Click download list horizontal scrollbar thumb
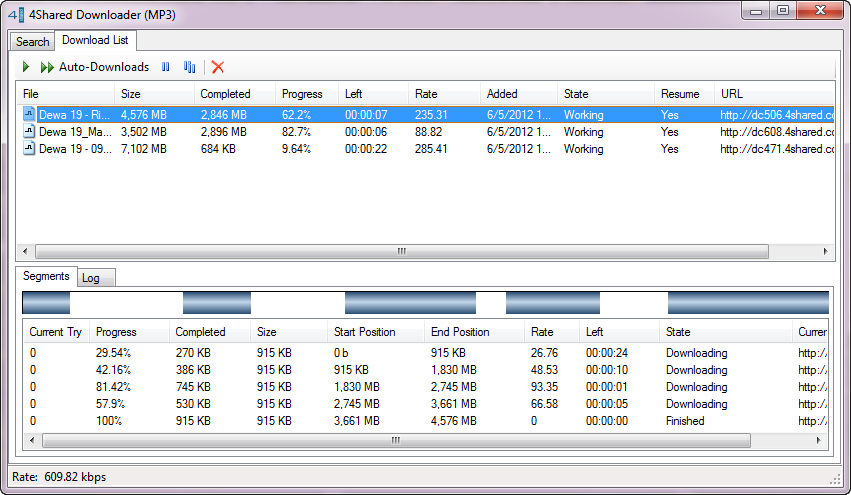Viewport: 851px width, 495px height. coord(402,251)
